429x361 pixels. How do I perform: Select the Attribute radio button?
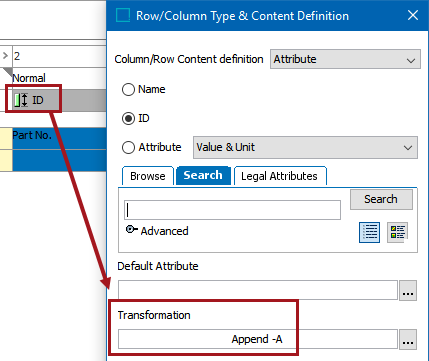click(x=128, y=148)
